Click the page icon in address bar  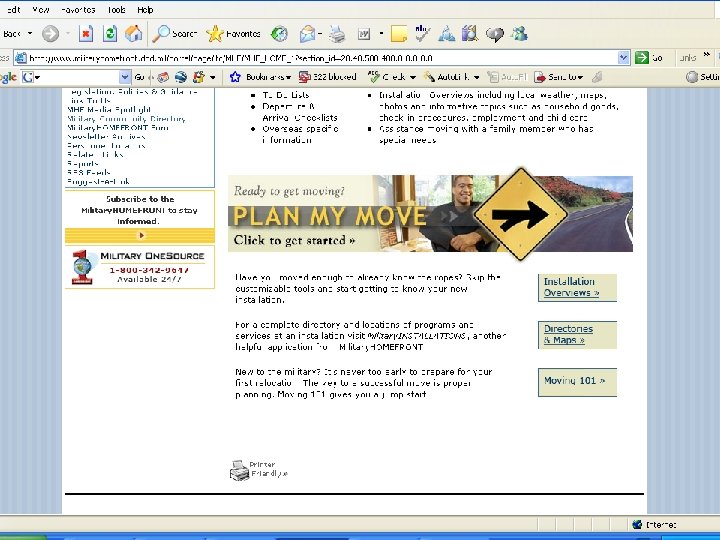pyautogui.click(x=20, y=58)
